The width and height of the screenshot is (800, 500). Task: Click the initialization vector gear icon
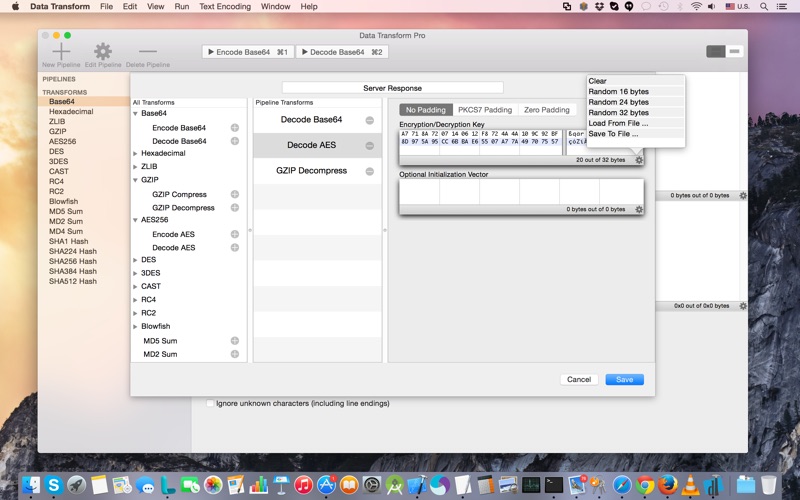coord(639,209)
